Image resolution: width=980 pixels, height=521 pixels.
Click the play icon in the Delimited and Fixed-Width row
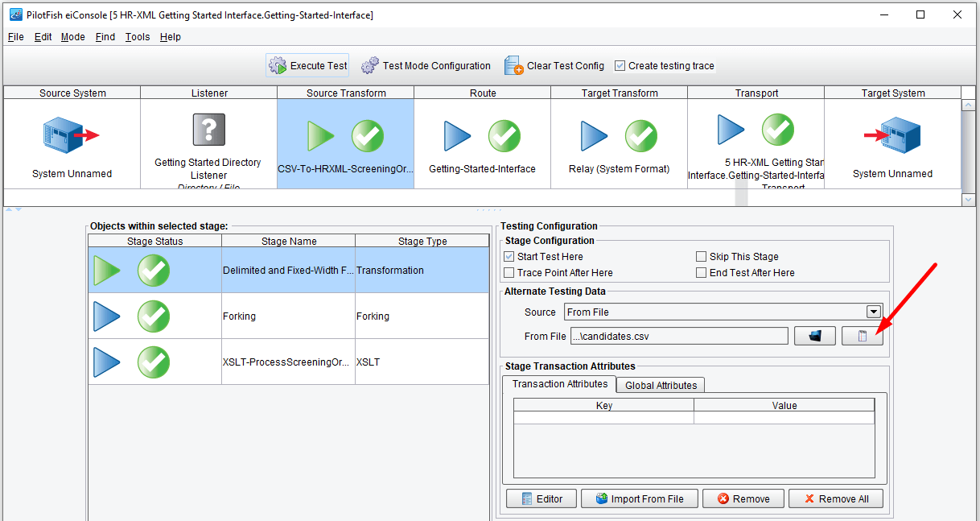(x=106, y=271)
